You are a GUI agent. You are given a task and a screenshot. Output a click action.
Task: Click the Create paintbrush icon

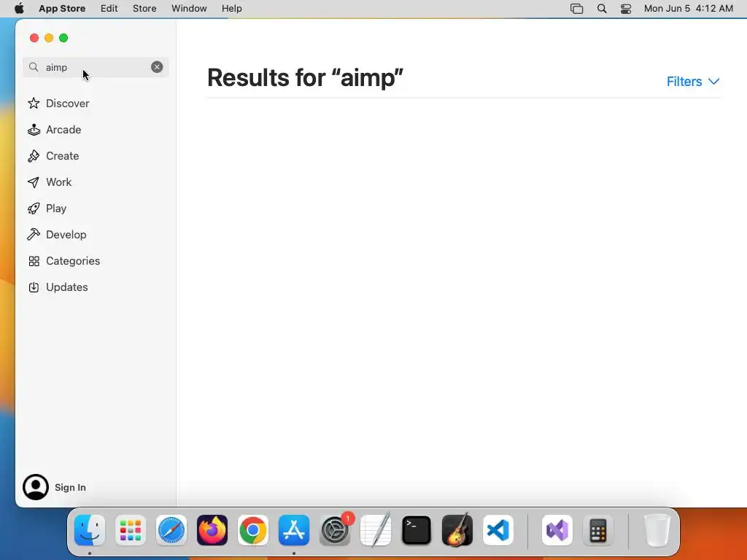(34, 156)
